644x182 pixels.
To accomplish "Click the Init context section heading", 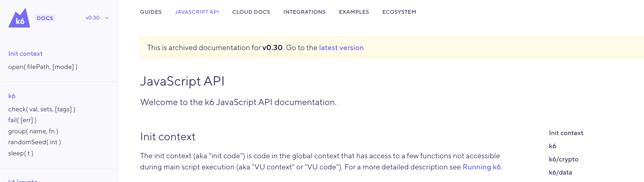I will tap(168, 136).
